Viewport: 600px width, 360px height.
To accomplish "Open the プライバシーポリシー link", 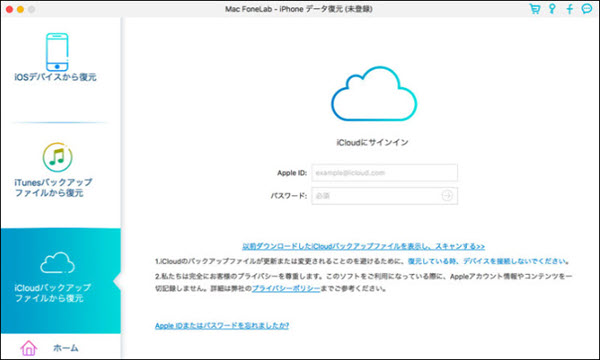I will [x=286, y=288].
